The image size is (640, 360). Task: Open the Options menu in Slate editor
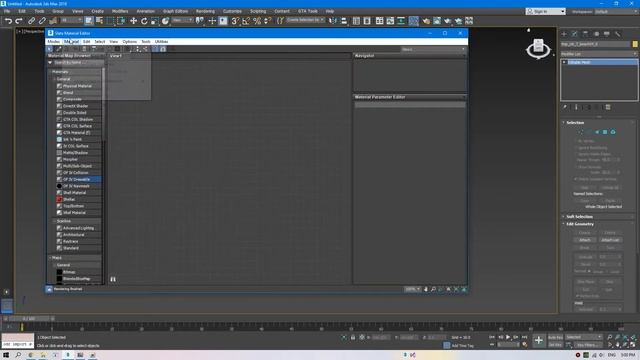tap(129, 42)
